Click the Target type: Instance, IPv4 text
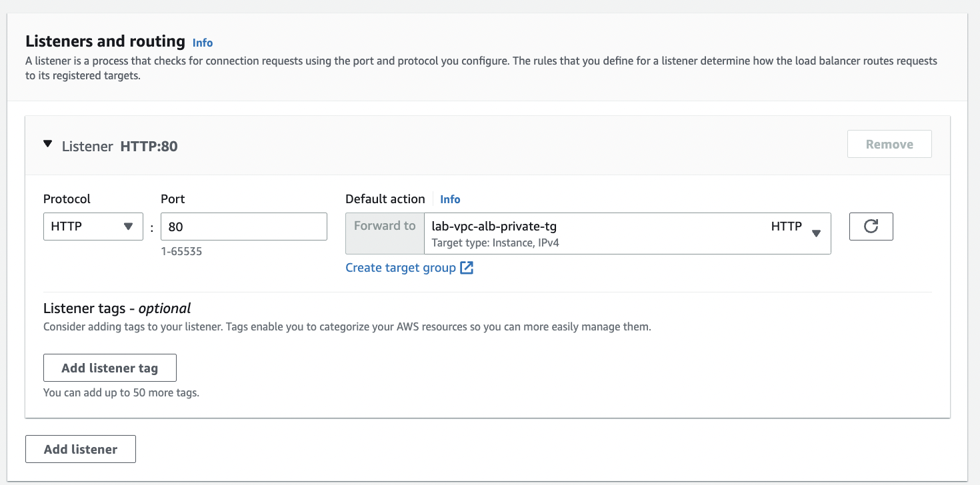Viewport: 980px width, 485px height. [x=495, y=243]
